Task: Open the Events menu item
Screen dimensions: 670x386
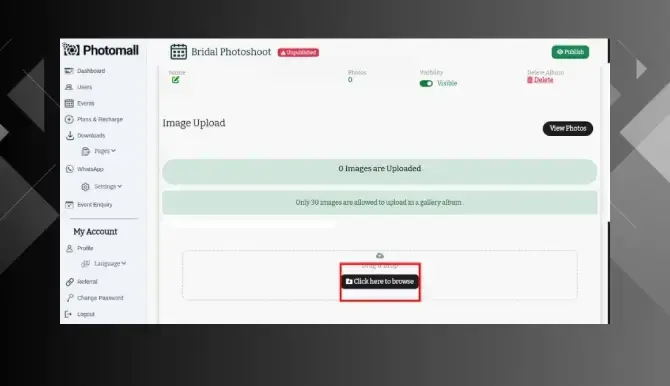Action: [x=85, y=103]
